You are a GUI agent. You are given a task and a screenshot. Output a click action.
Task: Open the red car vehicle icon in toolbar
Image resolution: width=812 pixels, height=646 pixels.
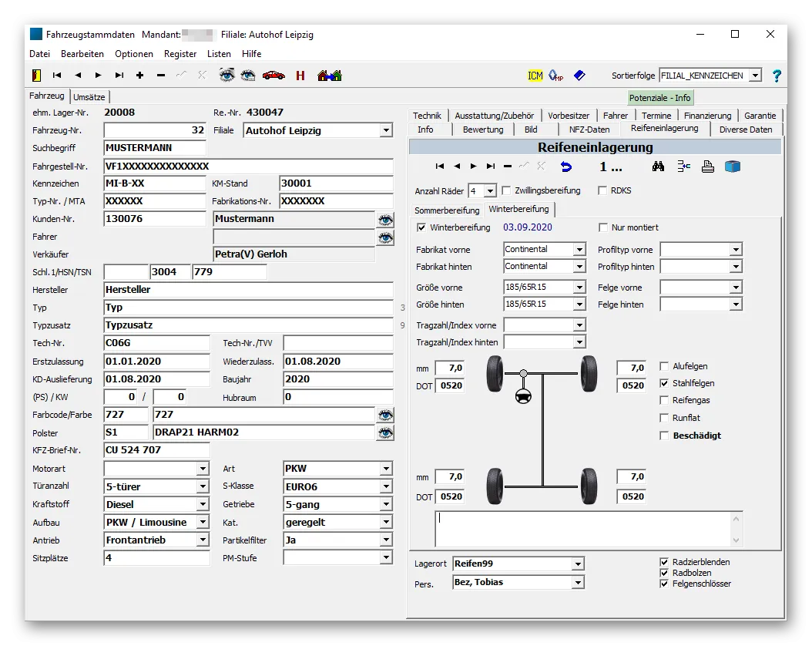pos(275,75)
